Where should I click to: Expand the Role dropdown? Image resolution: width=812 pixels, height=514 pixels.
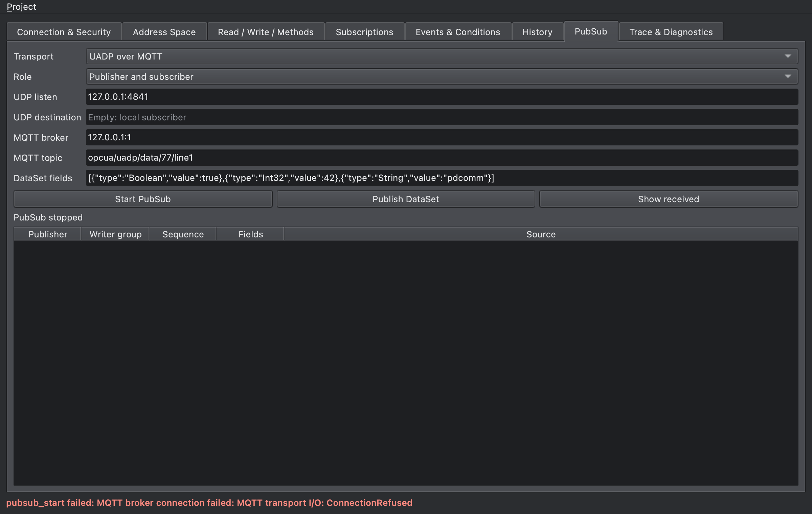pyautogui.click(x=442, y=77)
